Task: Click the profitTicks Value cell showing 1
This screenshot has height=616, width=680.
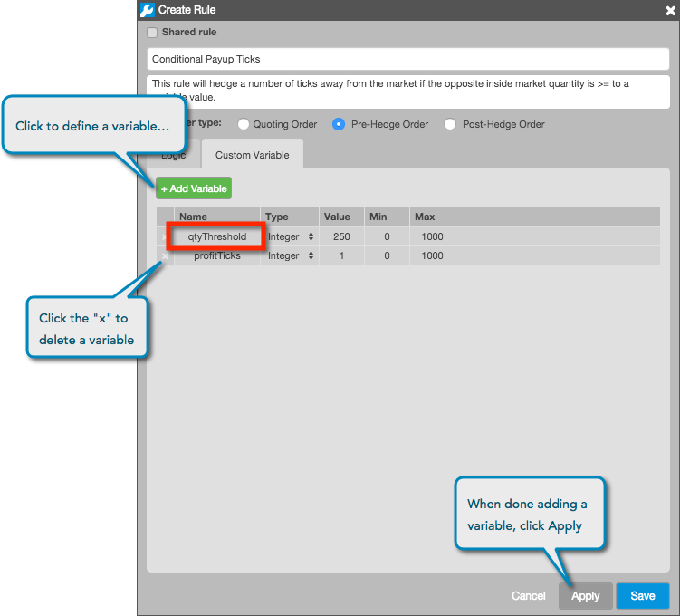Action: (341, 256)
